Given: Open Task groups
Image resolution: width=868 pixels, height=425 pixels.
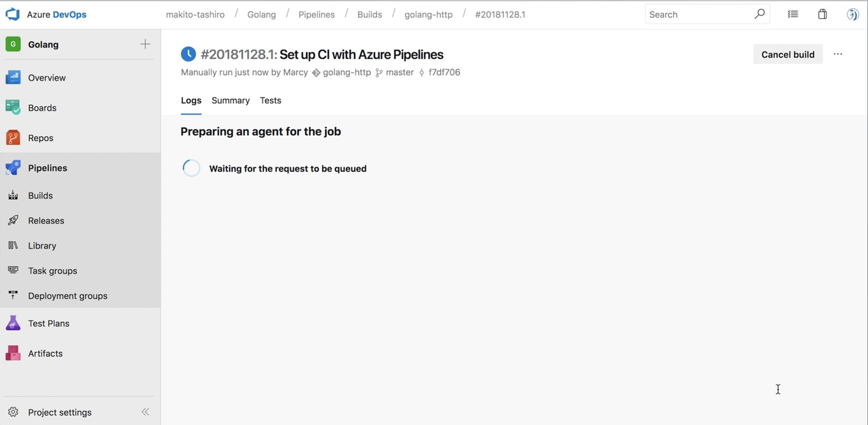Looking at the screenshot, I should 52,270.
